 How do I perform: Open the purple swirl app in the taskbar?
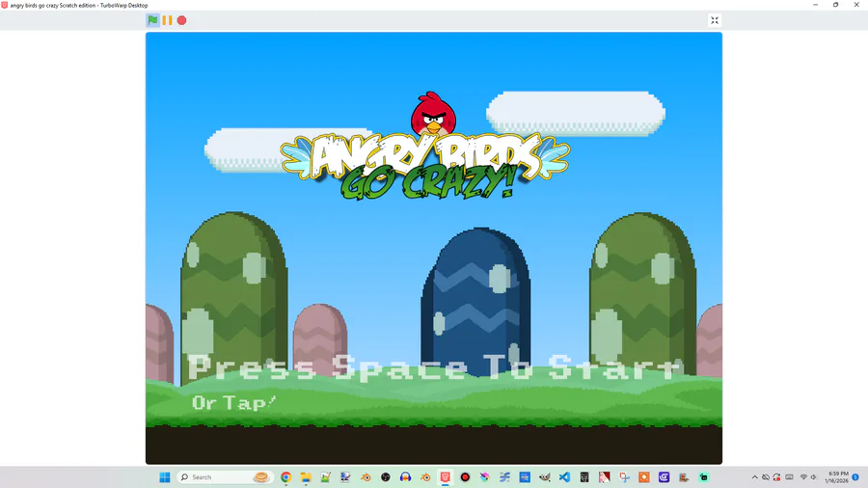pos(664,477)
